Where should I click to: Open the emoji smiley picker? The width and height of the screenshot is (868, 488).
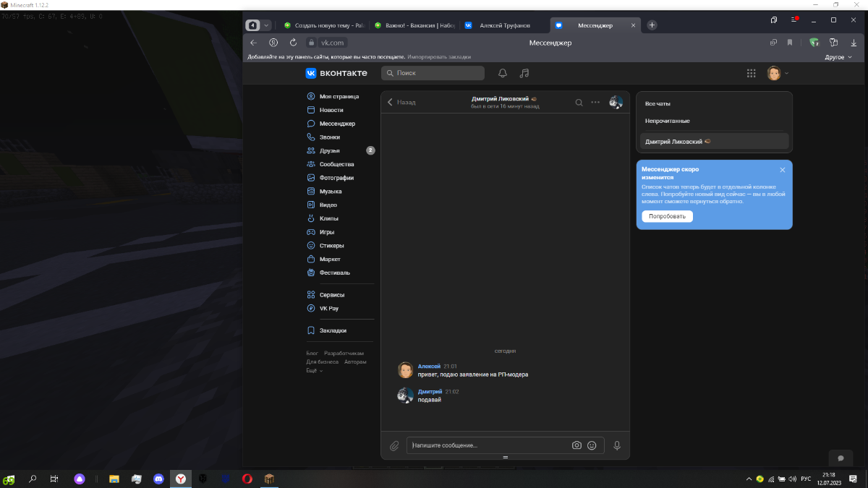pos(592,445)
